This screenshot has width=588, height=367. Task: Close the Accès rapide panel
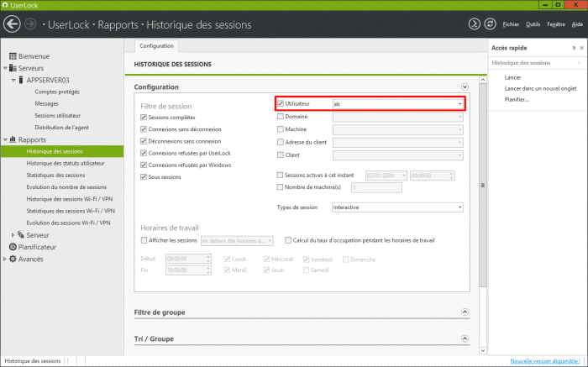(x=581, y=48)
